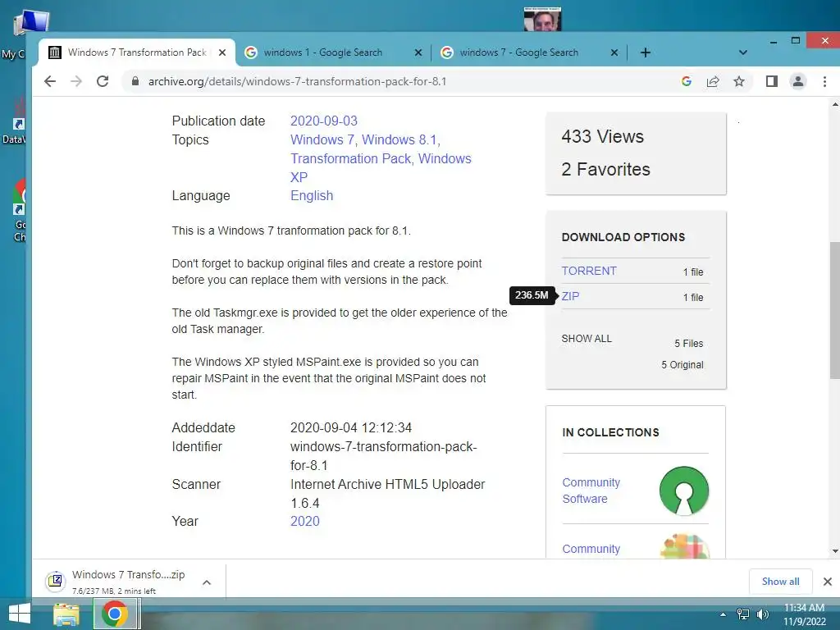Open the partially visible Community collection link
This screenshot has height=630, width=840.
point(591,549)
